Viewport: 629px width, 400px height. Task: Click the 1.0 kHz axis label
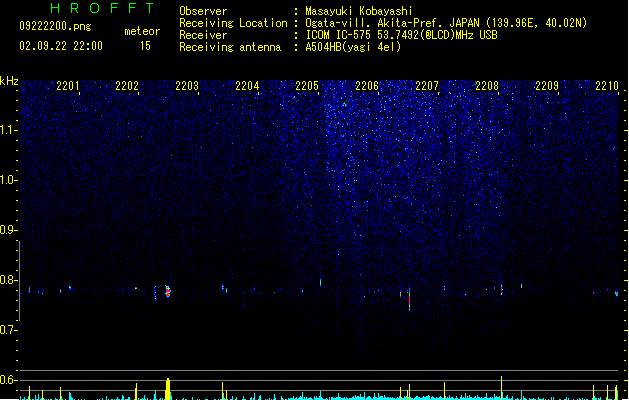[x=8, y=180]
